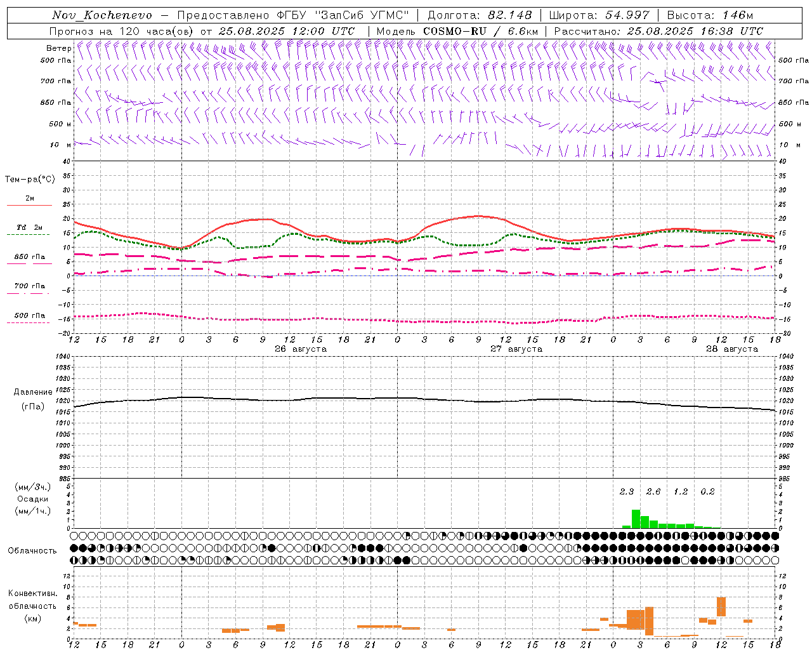Click the tall orange convective bar reaching 8 km
The height and width of the screenshot is (650, 812).
721,607
